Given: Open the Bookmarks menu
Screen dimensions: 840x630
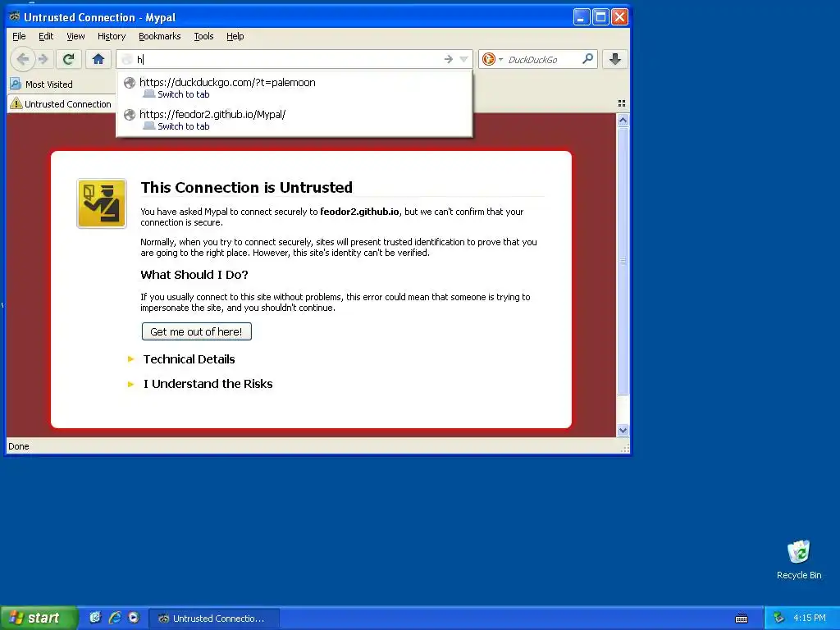Looking at the screenshot, I should tap(160, 36).
